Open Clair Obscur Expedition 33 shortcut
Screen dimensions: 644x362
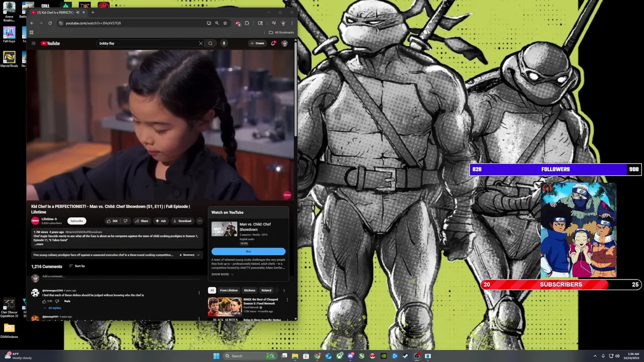(x=9, y=308)
